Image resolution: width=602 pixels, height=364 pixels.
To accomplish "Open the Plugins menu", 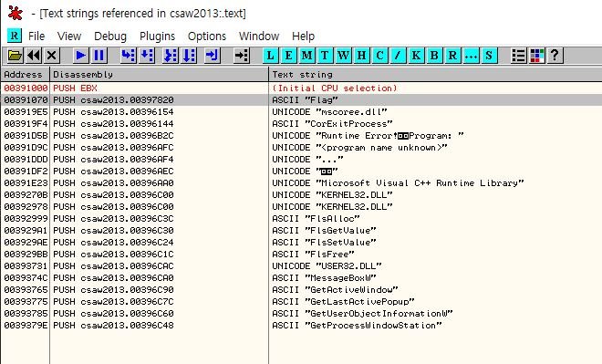I will tap(157, 36).
